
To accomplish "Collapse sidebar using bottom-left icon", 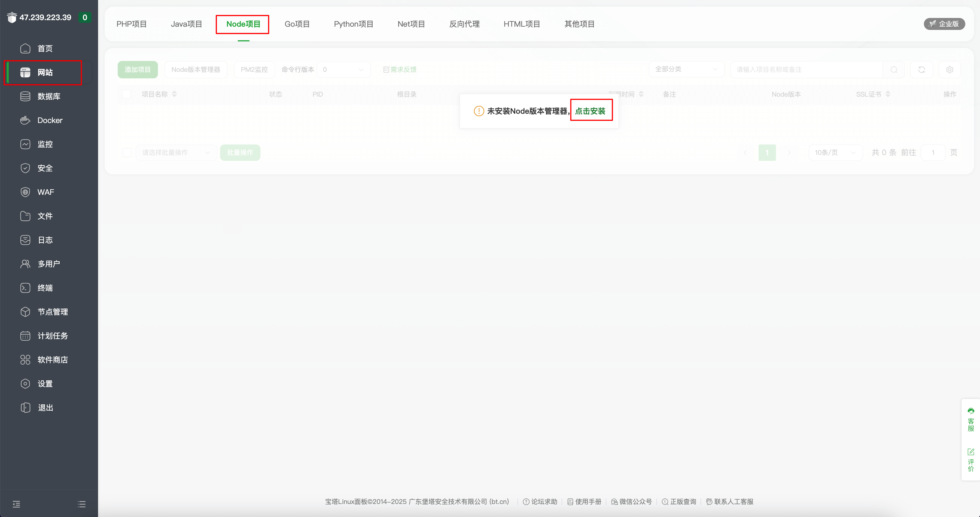I will click(16, 504).
